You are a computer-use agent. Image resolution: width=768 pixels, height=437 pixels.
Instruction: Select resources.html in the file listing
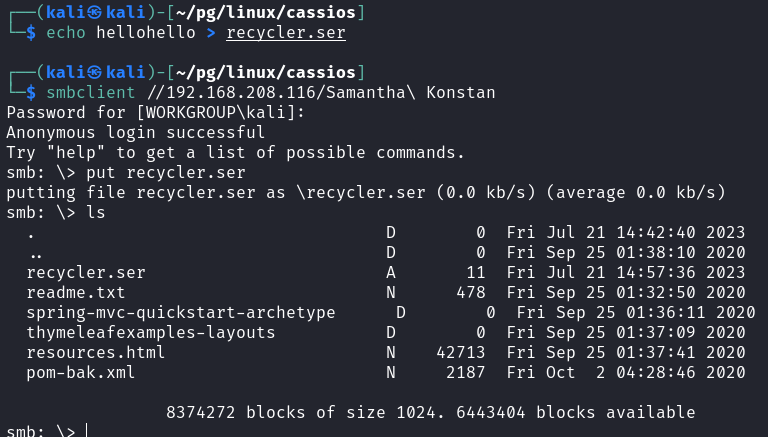[x=96, y=353]
